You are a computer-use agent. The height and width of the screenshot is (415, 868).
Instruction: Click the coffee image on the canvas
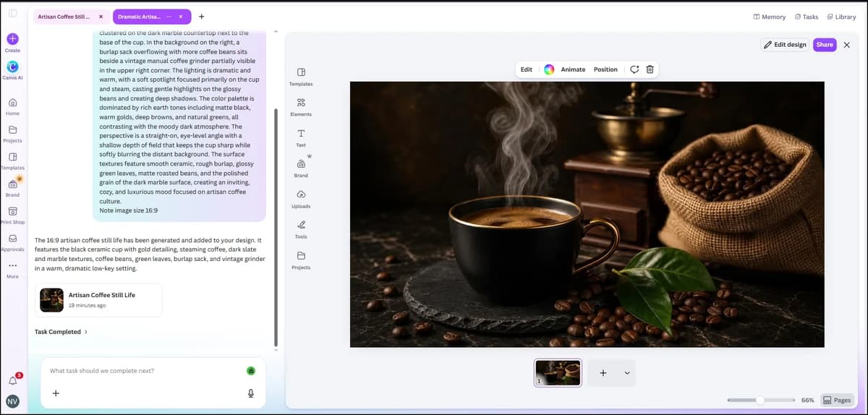click(x=587, y=214)
